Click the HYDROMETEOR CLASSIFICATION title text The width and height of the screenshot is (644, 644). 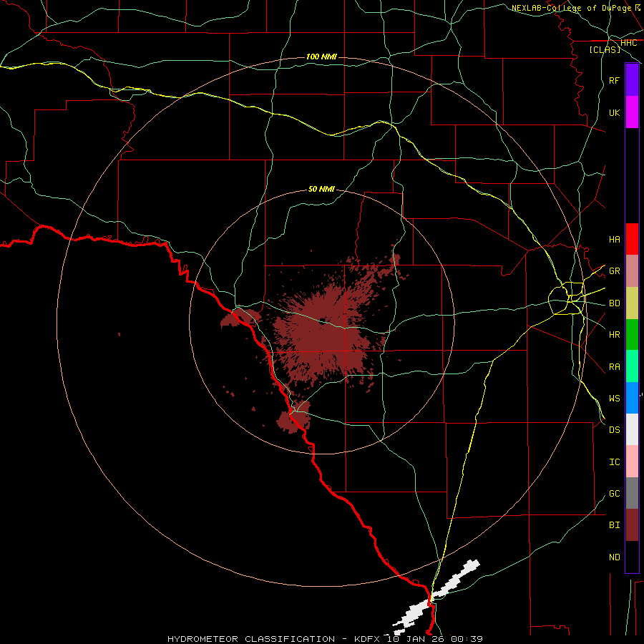pyautogui.click(x=251, y=639)
